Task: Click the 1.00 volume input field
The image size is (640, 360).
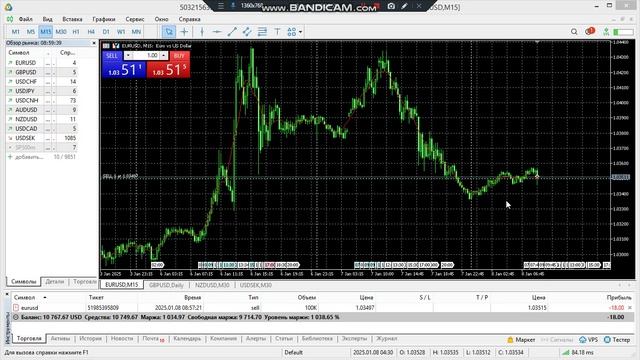Action: click(146, 56)
